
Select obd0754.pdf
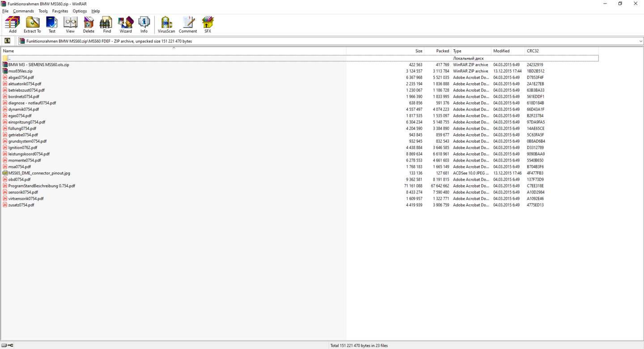[19, 179]
